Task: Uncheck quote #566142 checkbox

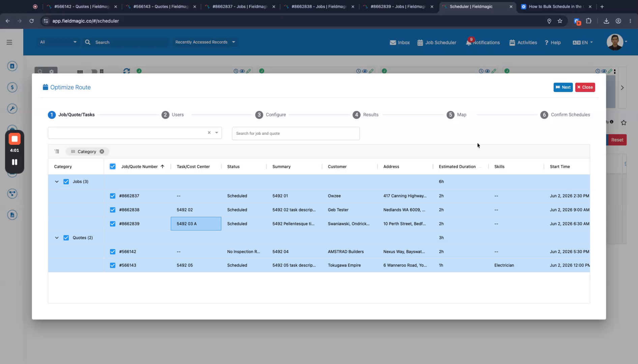Action: point(113,252)
